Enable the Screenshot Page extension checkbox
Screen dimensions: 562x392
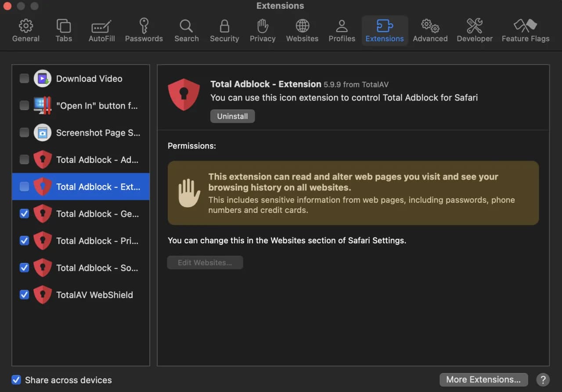[25, 133]
